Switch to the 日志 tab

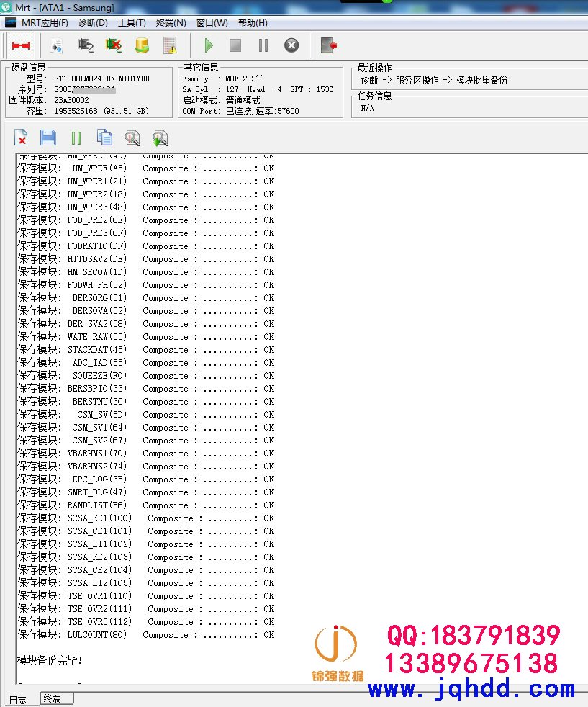click(x=18, y=700)
